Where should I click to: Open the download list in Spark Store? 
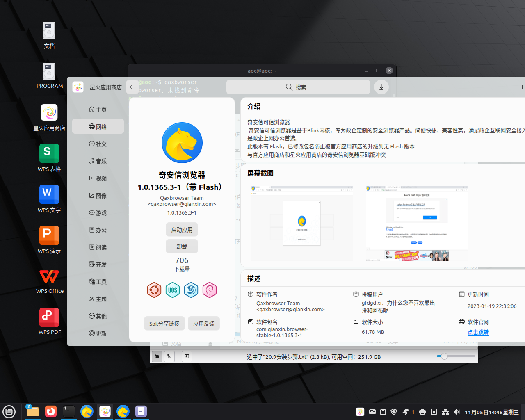(x=381, y=87)
